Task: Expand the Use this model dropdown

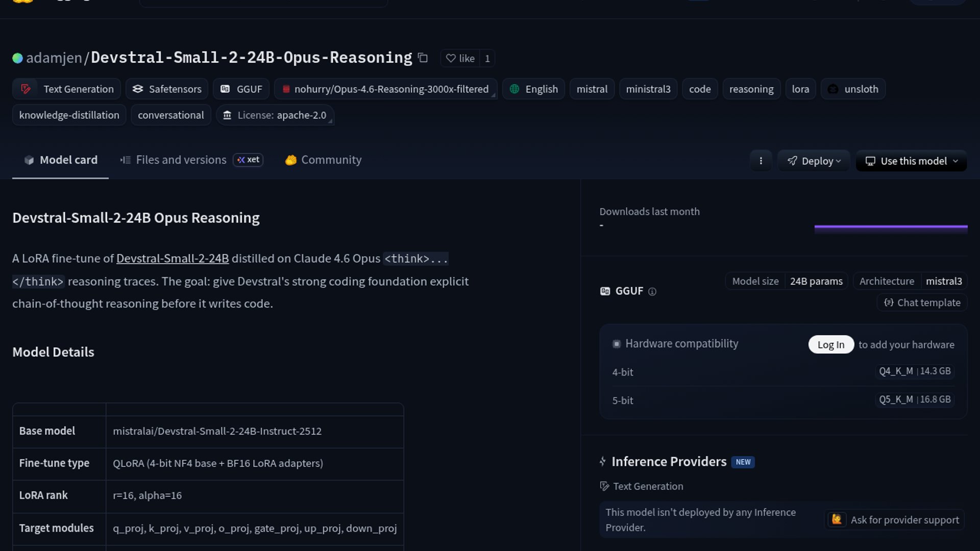Action: click(x=911, y=161)
